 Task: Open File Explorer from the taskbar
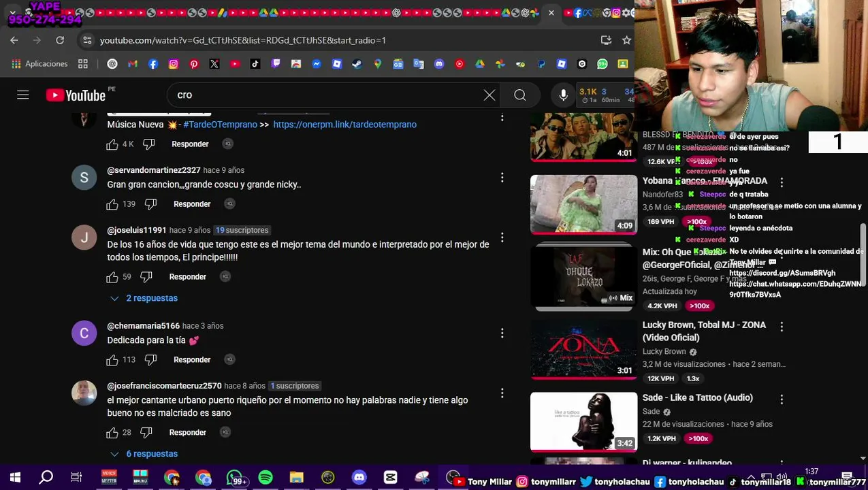click(297, 478)
